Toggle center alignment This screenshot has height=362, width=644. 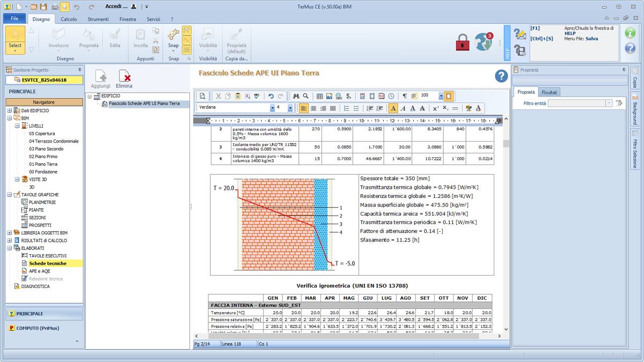click(x=313, y=108)
